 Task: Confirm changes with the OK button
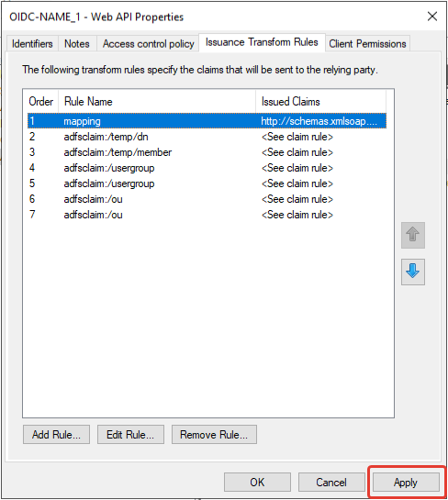257,483
